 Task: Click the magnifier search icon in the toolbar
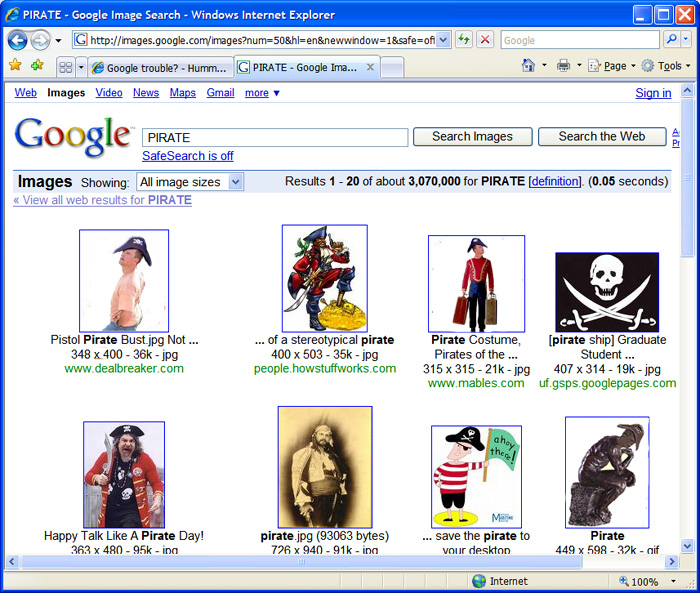coord(671,40)
